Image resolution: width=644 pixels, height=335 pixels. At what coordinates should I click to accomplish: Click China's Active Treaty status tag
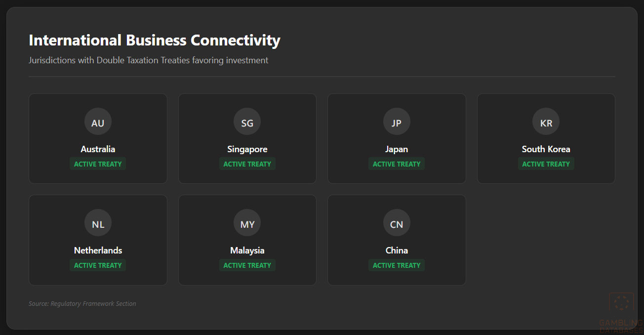(397, 265)
